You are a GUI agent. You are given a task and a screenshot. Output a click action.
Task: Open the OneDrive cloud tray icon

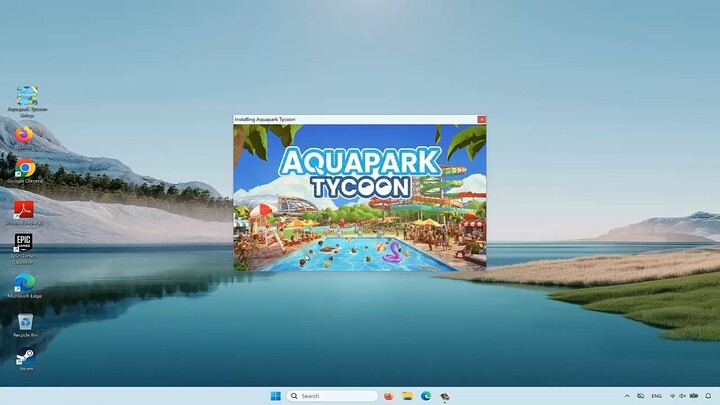point(641,396)
